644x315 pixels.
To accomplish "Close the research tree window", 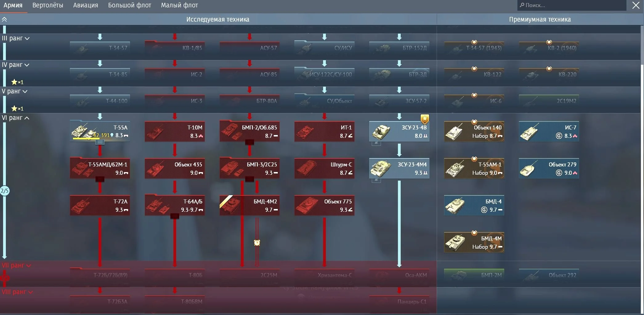I will tap(636, 5).
